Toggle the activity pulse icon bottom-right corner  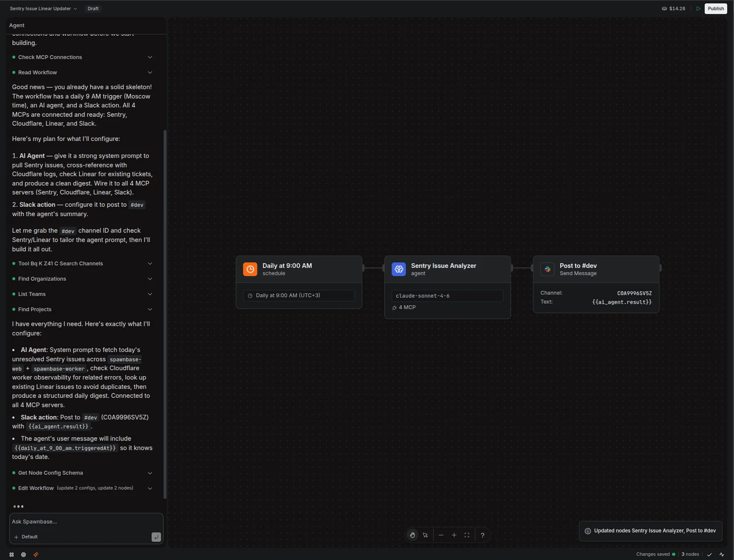[x=722, y=554]
